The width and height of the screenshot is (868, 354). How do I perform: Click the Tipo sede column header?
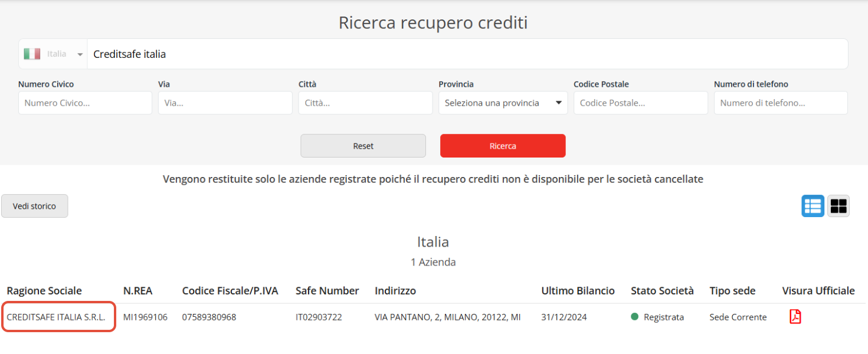coord(732,291)
